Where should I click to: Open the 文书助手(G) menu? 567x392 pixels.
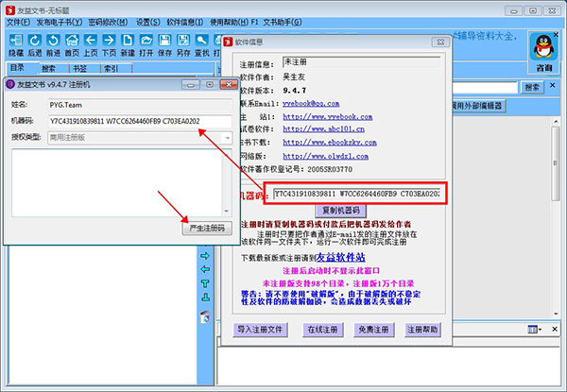tap(283, 22)
